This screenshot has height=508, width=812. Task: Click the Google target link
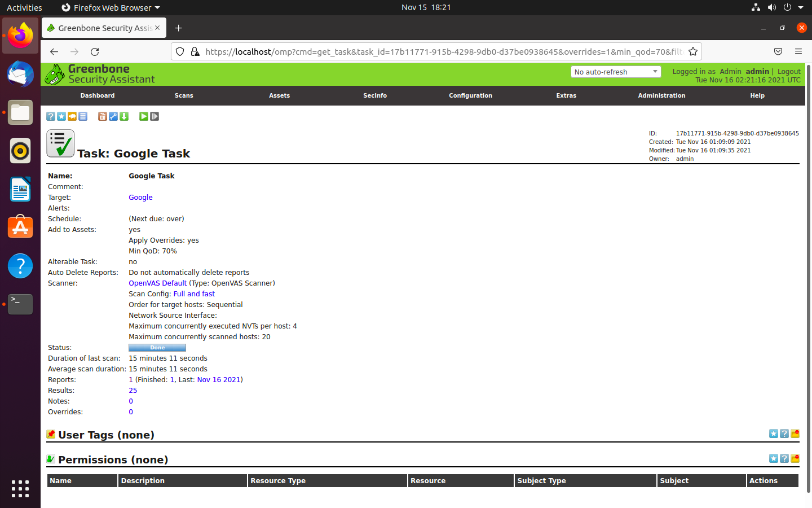(140, 198)
